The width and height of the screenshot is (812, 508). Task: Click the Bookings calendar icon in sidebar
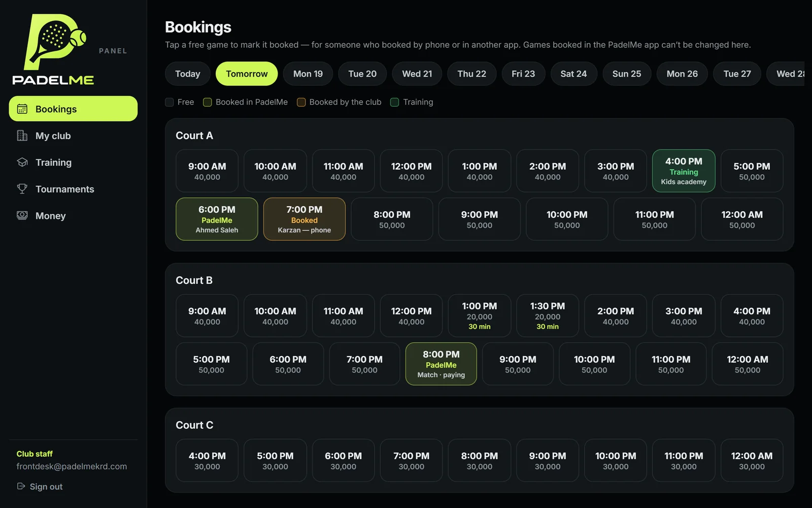[x=22, y=109]
